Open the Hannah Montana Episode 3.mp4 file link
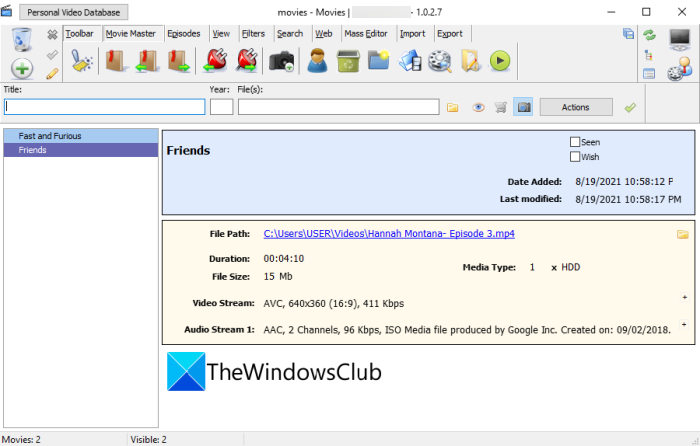 tap(389, 233)
